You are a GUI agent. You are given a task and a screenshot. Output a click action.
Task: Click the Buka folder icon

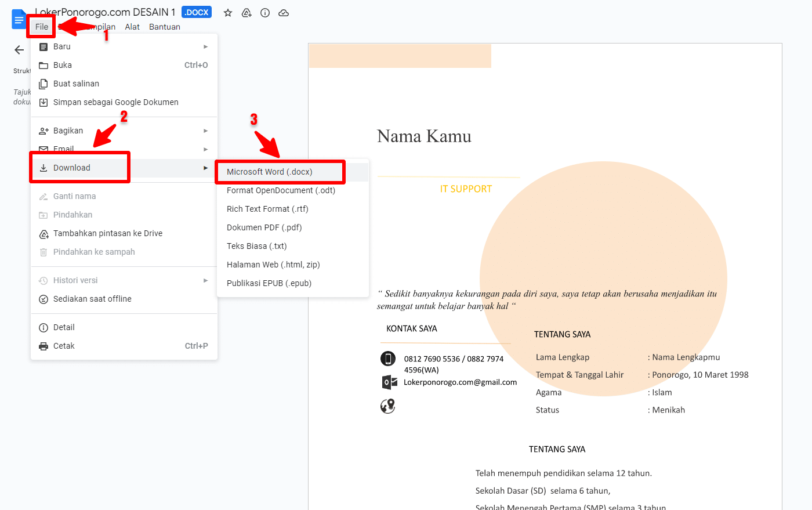43,65
